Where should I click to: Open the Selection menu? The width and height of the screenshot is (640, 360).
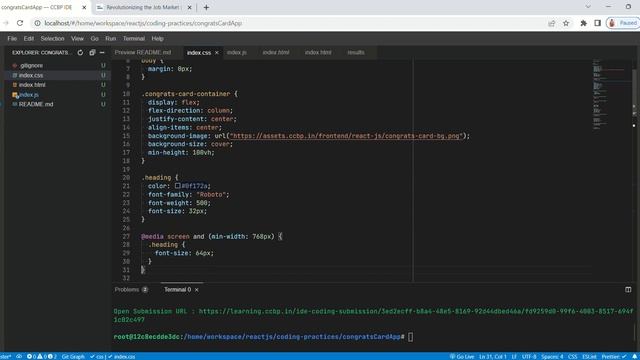pos(52,39)
